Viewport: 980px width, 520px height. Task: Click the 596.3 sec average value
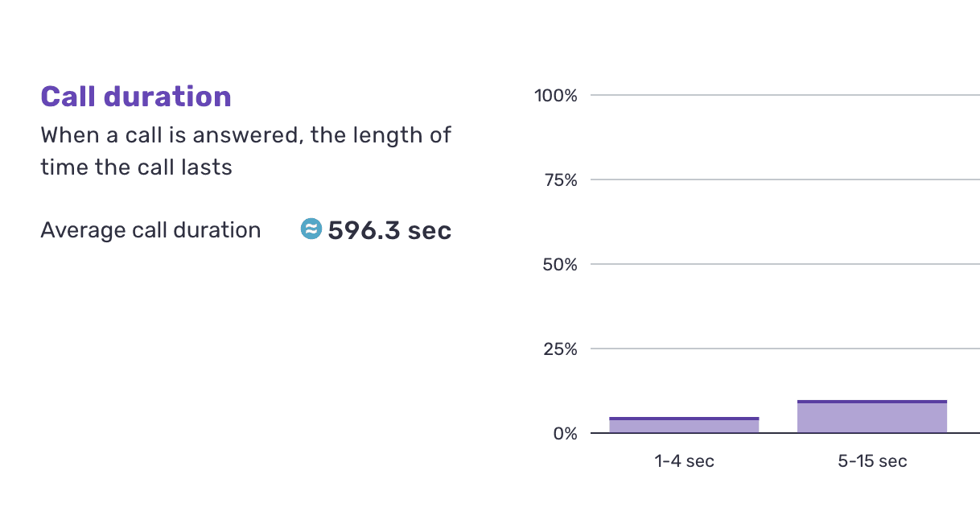pyautogui.click(x=389, y=230)
